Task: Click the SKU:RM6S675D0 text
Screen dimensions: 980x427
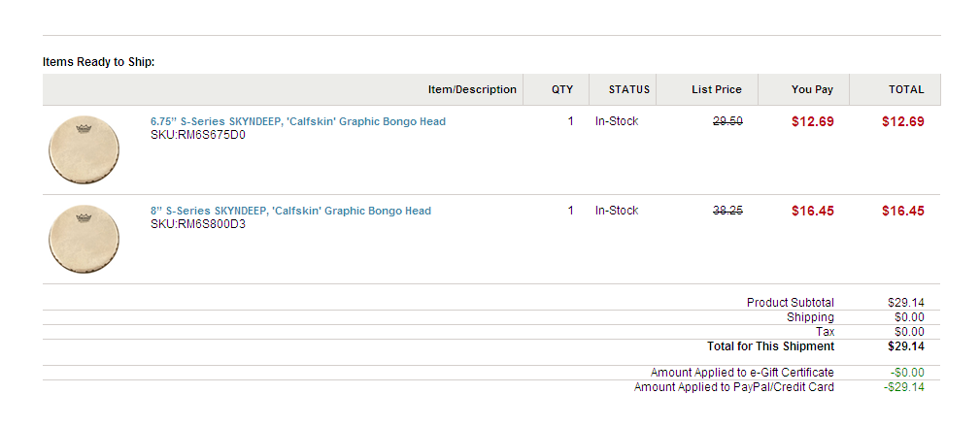Action: (x=198, y=135)
